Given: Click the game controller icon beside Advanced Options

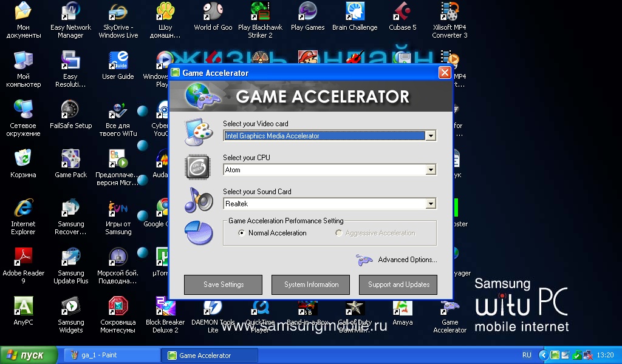Looking at the screenshot, I should [364, 260].
